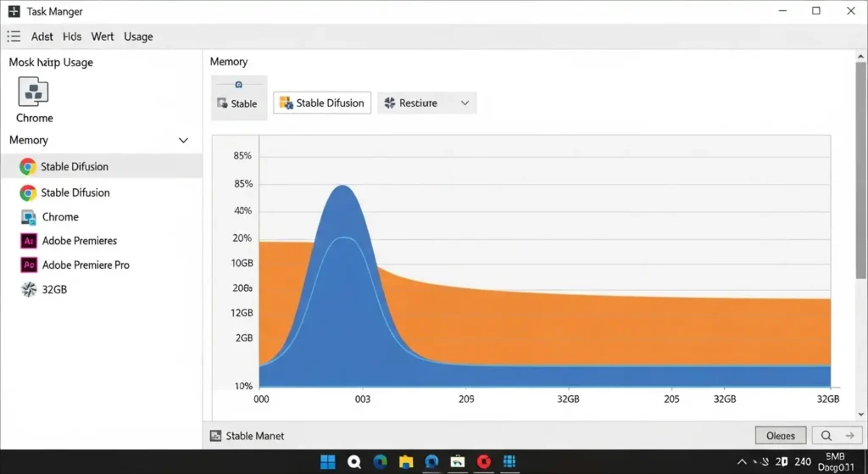Open File Explorer from the taskbar
Screen dimensions: 868x474
(406, 462)
